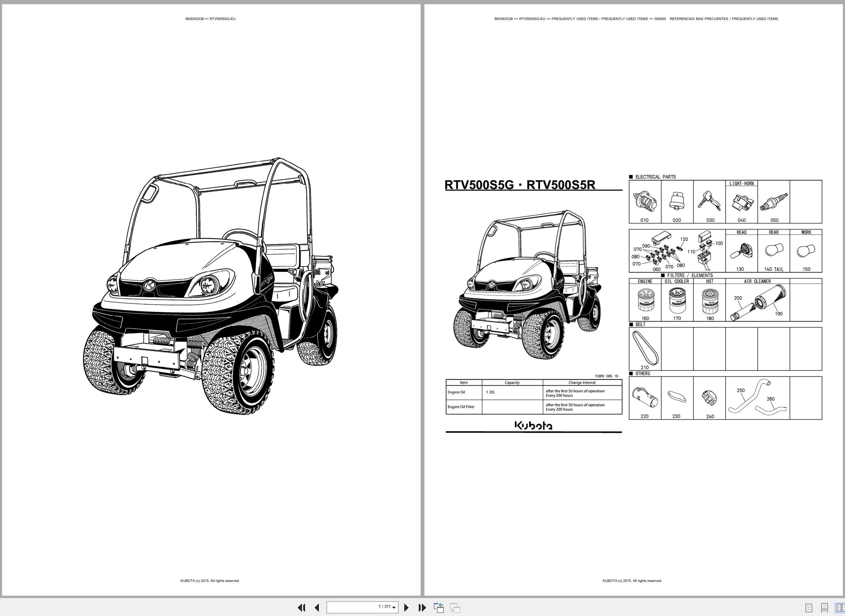Click the OIL COOLER column label
845x616 pixels.
(677, 282)
